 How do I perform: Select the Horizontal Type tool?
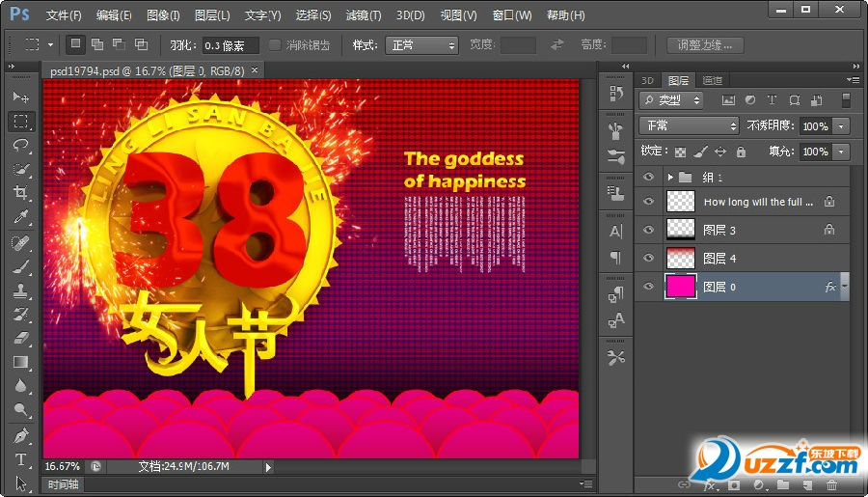20,459
